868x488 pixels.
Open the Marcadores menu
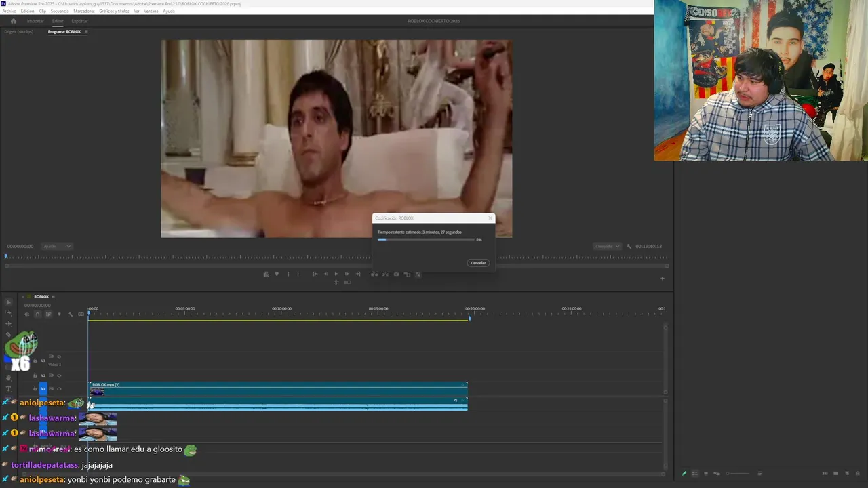pyautogui.click(x=84, y=11)
